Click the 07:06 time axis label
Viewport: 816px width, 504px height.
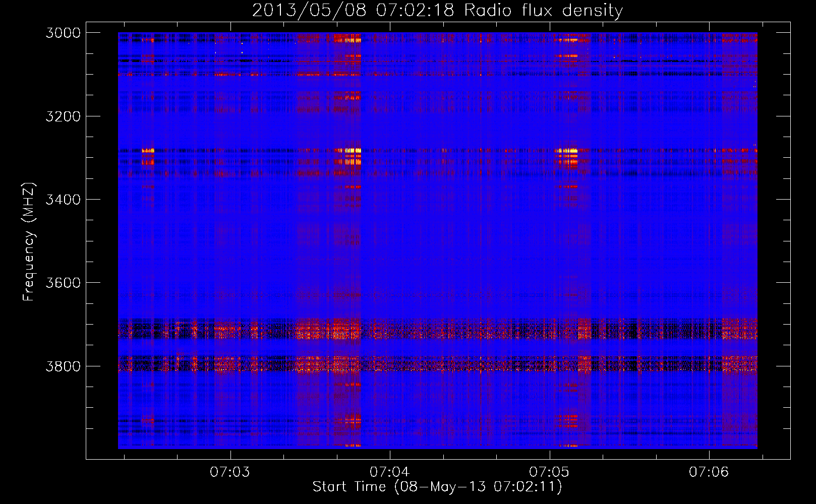click(709, 472)
